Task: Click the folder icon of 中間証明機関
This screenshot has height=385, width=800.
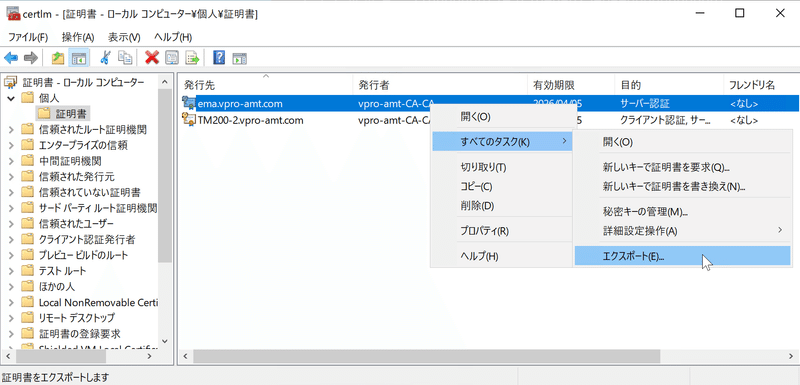Action: pos(28,161)
